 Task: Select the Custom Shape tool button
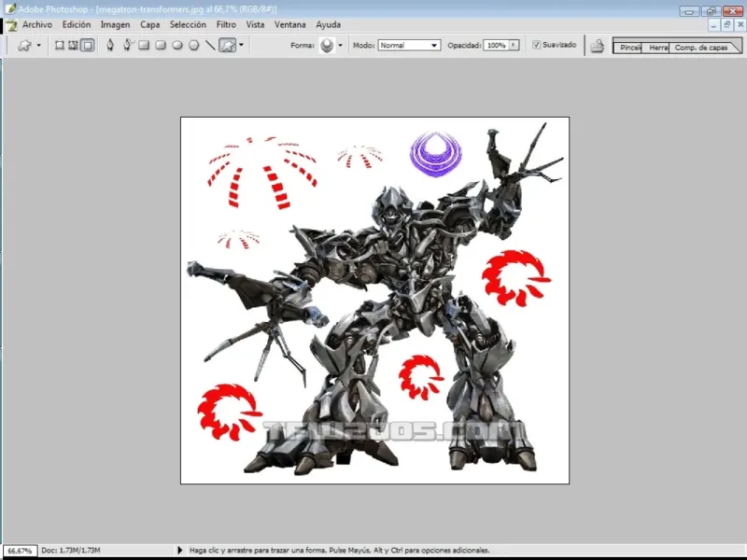click(x=227, y=45)
